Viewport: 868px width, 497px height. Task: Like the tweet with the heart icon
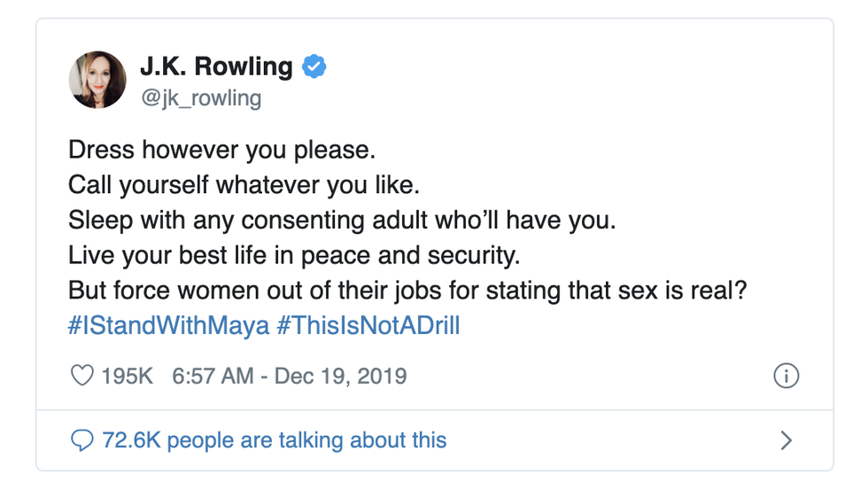pyautogui.click(x=81, y=376)
